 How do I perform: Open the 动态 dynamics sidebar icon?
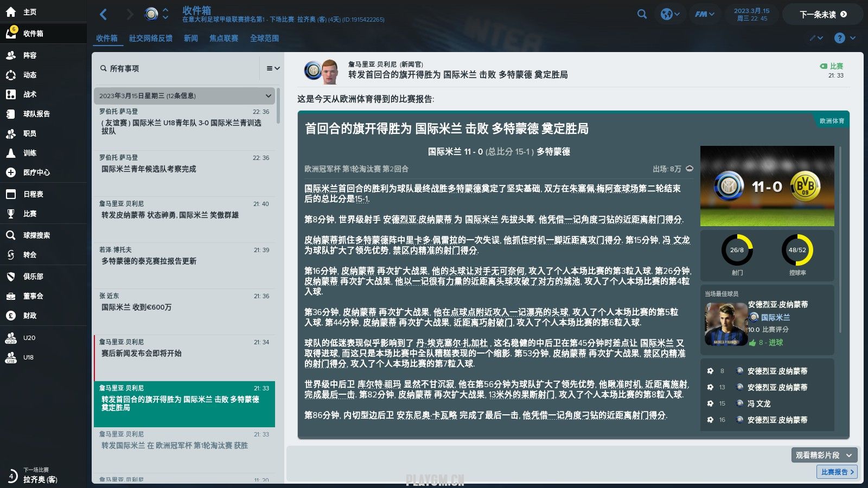coord(11,75)
